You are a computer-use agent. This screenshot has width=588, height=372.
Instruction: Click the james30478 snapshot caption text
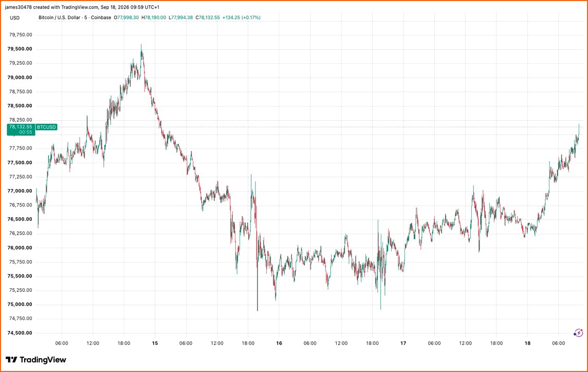[82, 7]
